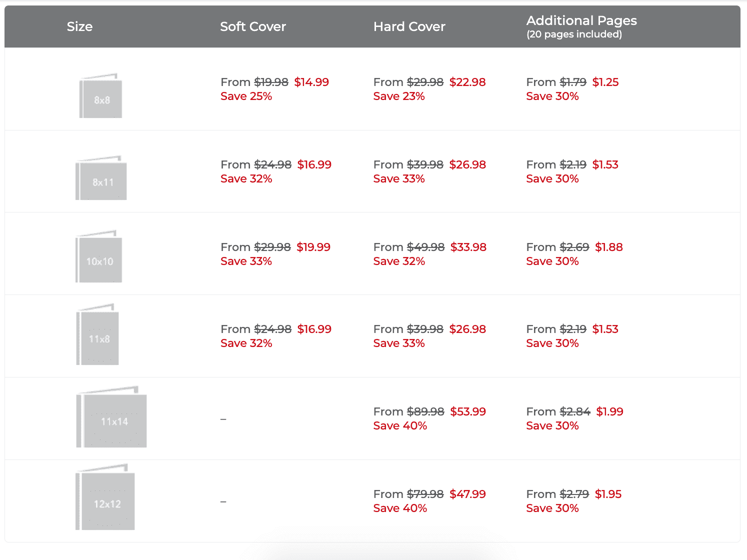Click the Soft Cover column header
747x560 pixels.
pyautogui.click(x=253, y=26)
